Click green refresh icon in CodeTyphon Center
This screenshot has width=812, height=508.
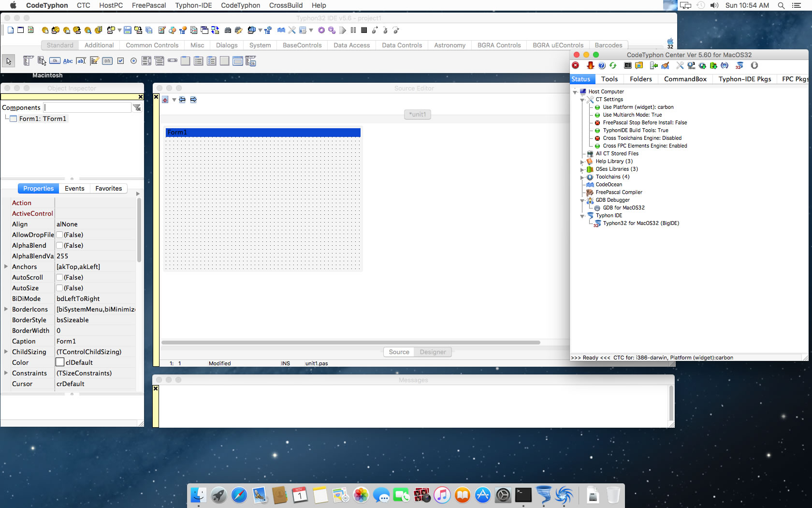tap(613, 65)
